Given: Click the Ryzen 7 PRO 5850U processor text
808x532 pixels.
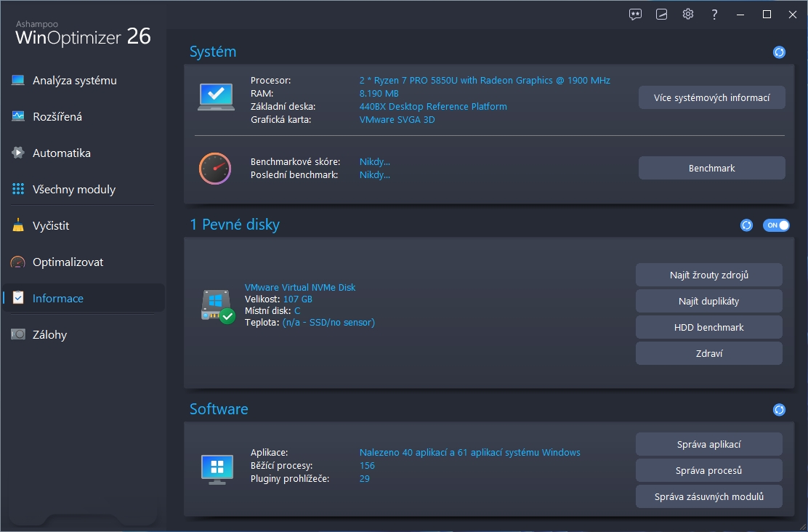Looking at the screenshot, I should pos(485,81).
